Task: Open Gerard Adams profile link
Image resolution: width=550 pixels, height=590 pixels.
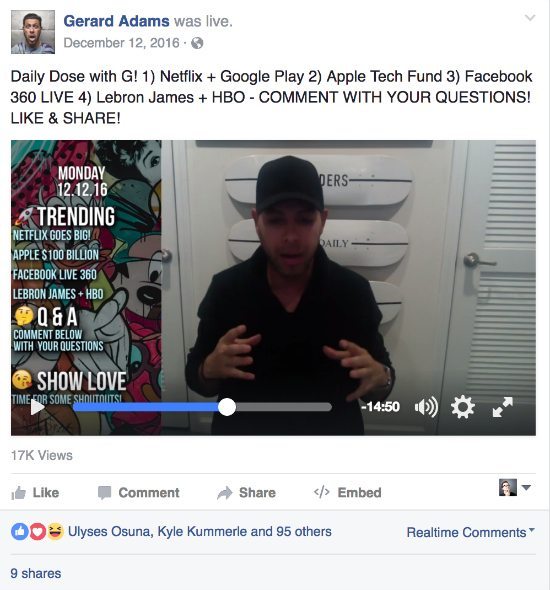Action: [x=116, y=21]
